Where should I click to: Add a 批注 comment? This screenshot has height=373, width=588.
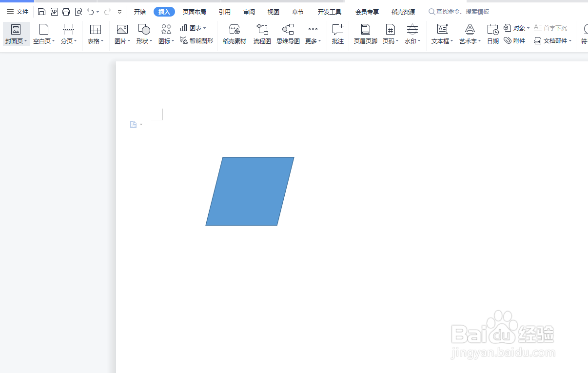pos(338,34)
